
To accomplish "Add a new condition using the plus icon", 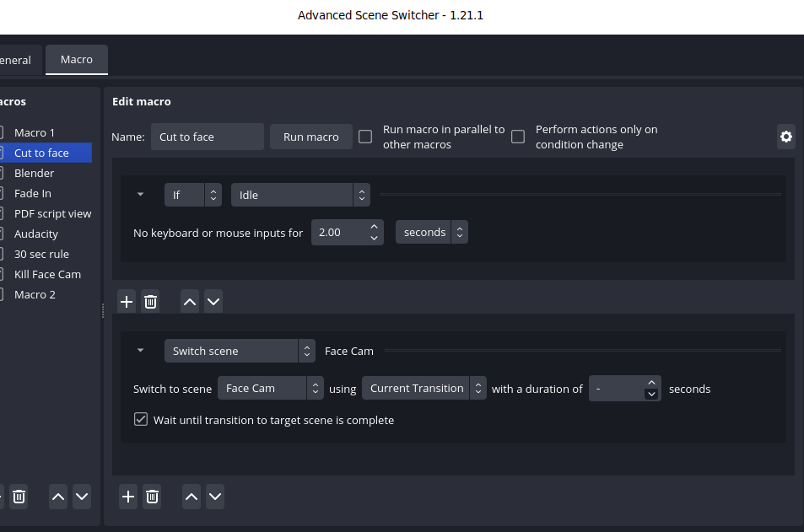I will pos(126,301).
